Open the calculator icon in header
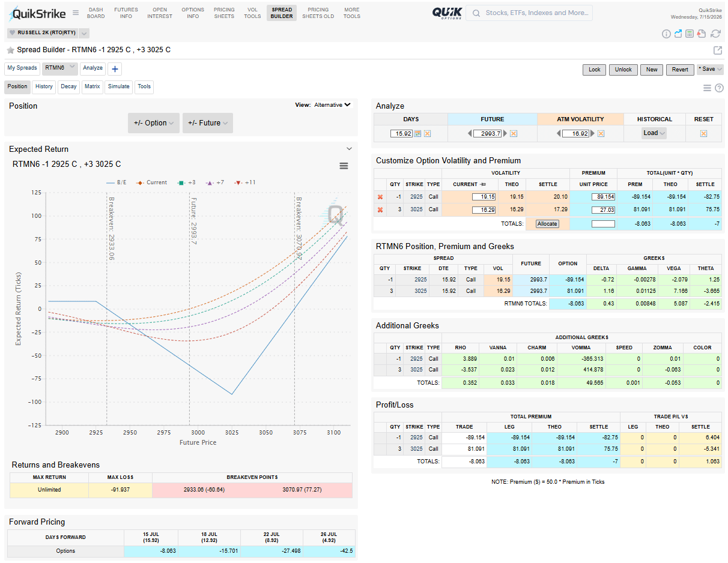 (690, 34)
